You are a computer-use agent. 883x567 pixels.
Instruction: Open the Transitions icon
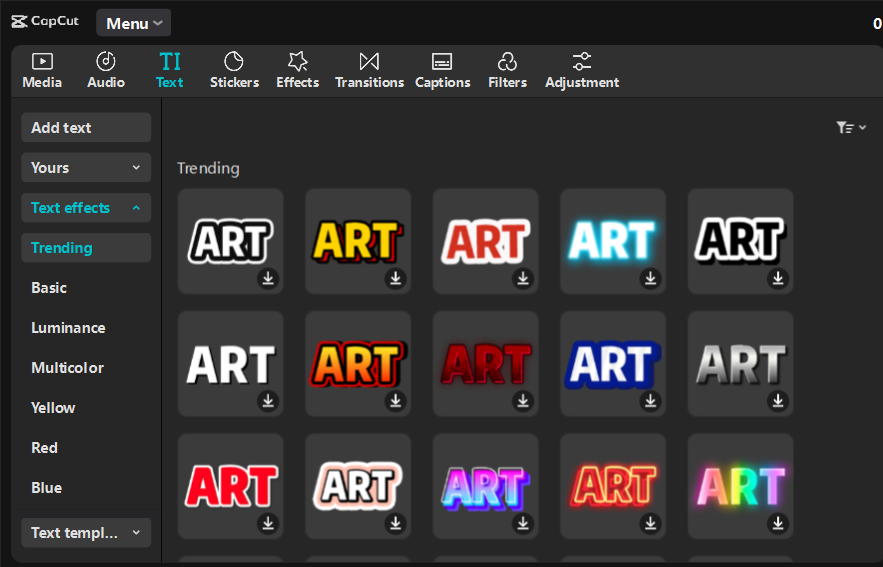point(369,62)
